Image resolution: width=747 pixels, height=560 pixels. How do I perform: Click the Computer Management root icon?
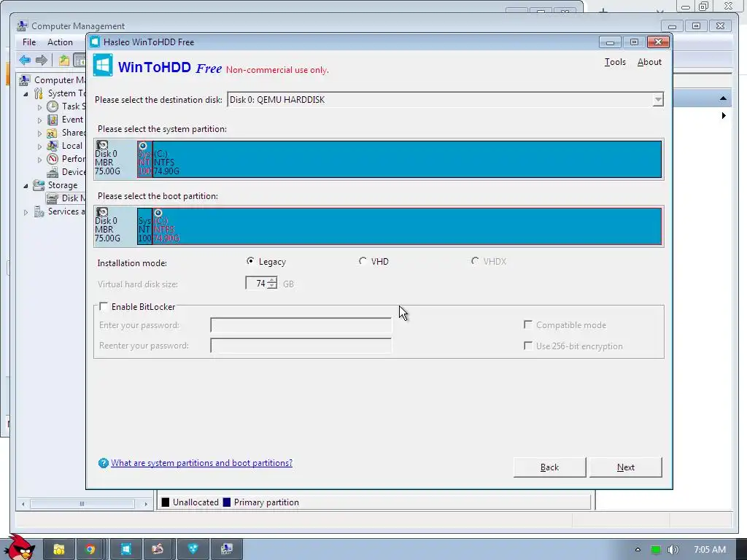tap(25, 80)
